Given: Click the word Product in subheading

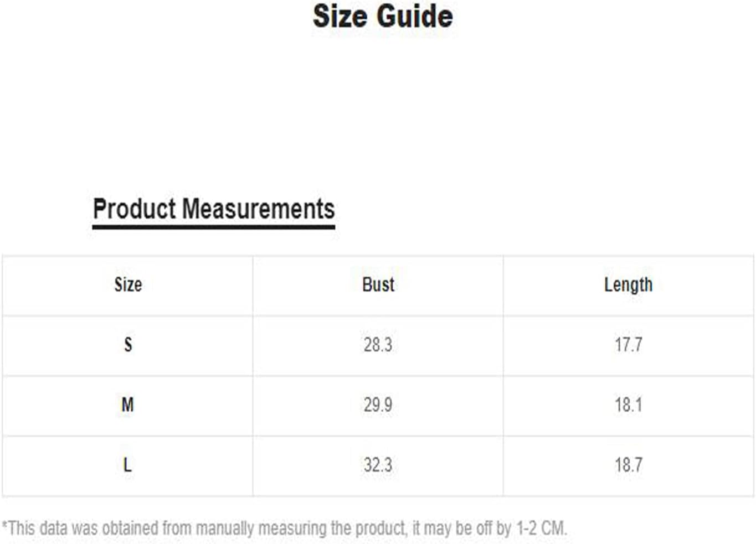Looking at the screenshot, I should [135, 209].
